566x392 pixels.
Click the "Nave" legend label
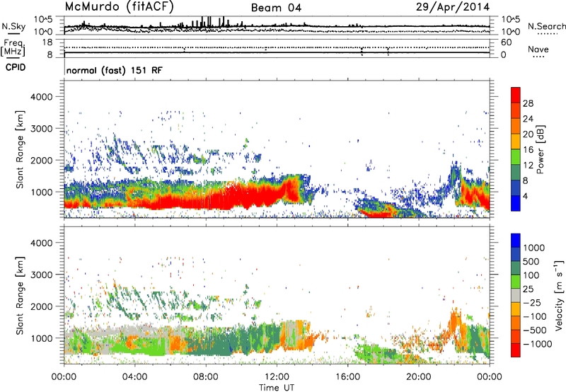coord(538,49)
